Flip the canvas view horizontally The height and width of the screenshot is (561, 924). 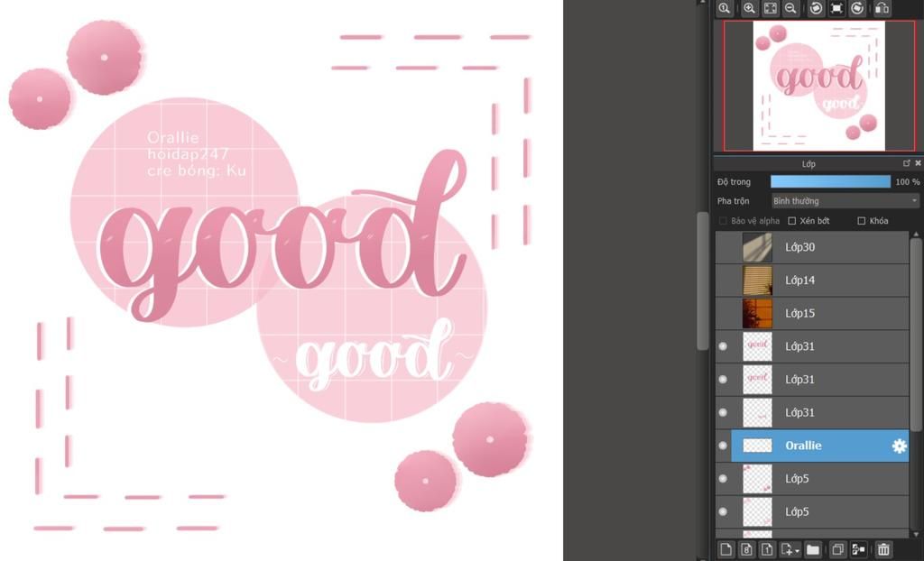pos(882,8)
